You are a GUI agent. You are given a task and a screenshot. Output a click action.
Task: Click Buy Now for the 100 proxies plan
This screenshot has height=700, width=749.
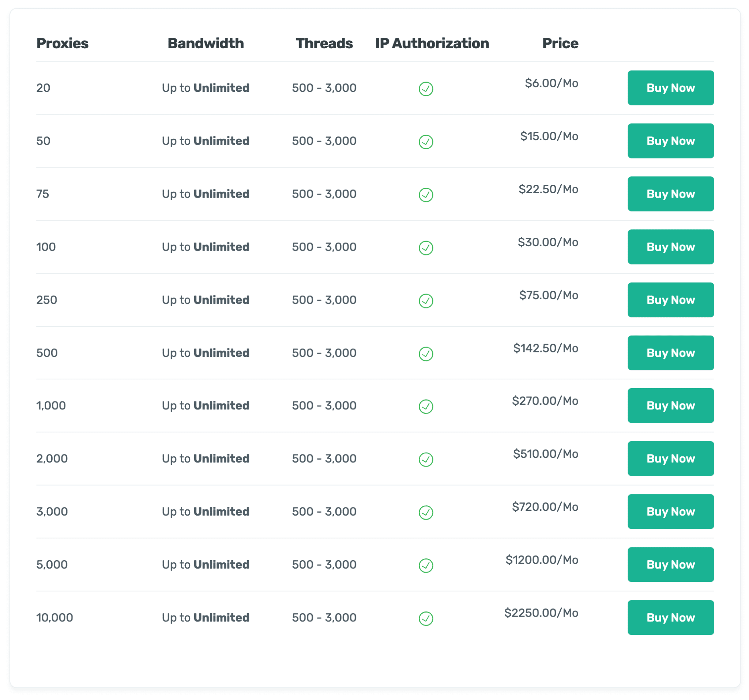pyautogui.click(x=671, y=247)
